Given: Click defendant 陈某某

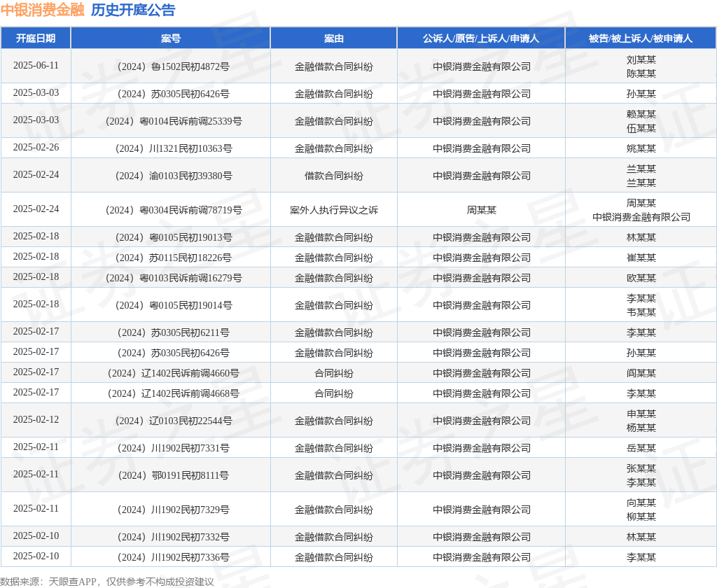Looking at the screenshot, I should [641, 73].
